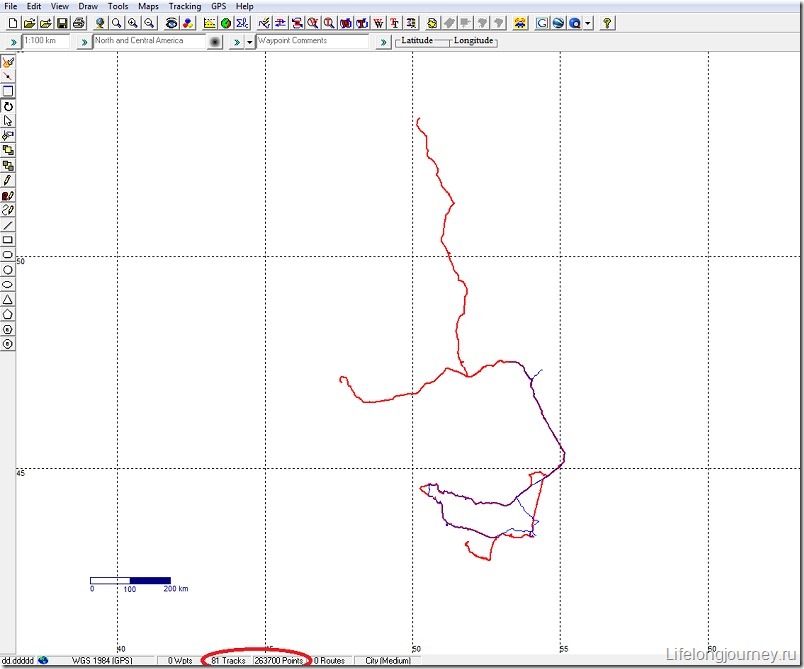Click the Save diskette icon

click(62, 22)
